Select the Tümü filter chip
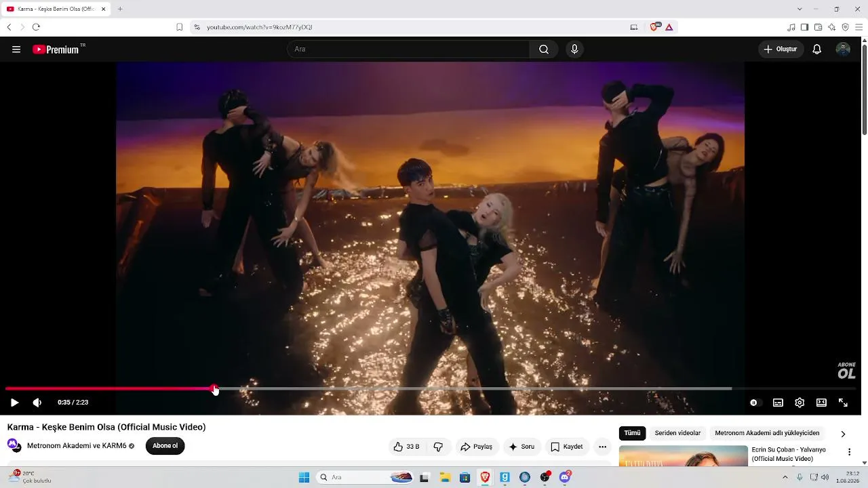The width and height of the screenshot is (868, 488). tap(632, 433)
